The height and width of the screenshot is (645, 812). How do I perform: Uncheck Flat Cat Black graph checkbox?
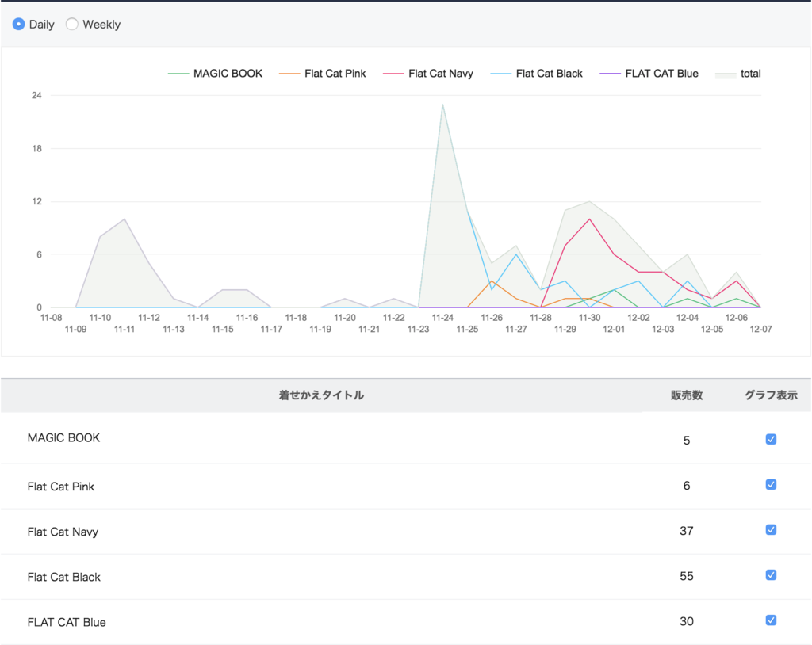771,574
